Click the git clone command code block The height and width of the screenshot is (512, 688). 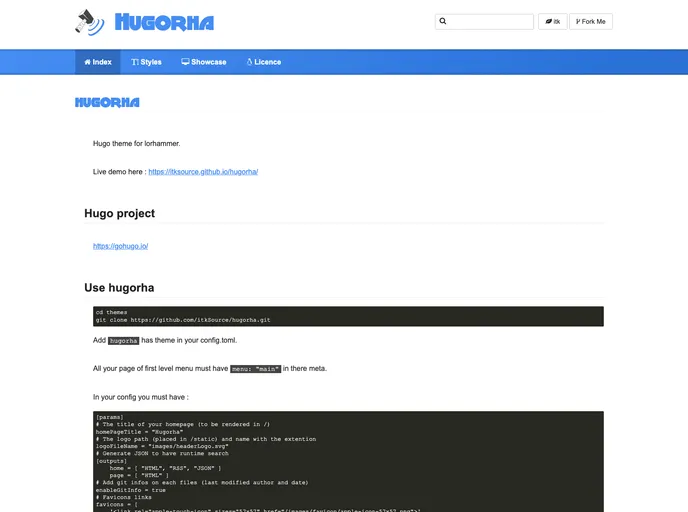pyautogui.click(x=348, y=316)
